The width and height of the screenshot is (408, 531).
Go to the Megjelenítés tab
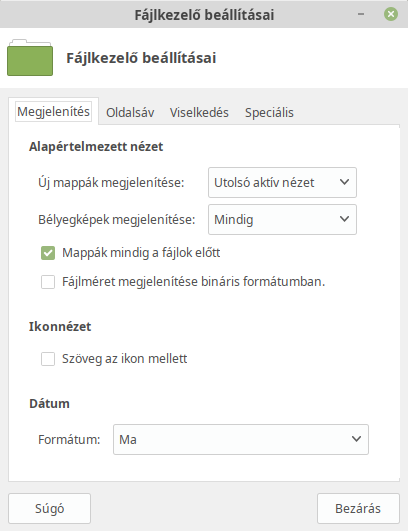[53, 112]
